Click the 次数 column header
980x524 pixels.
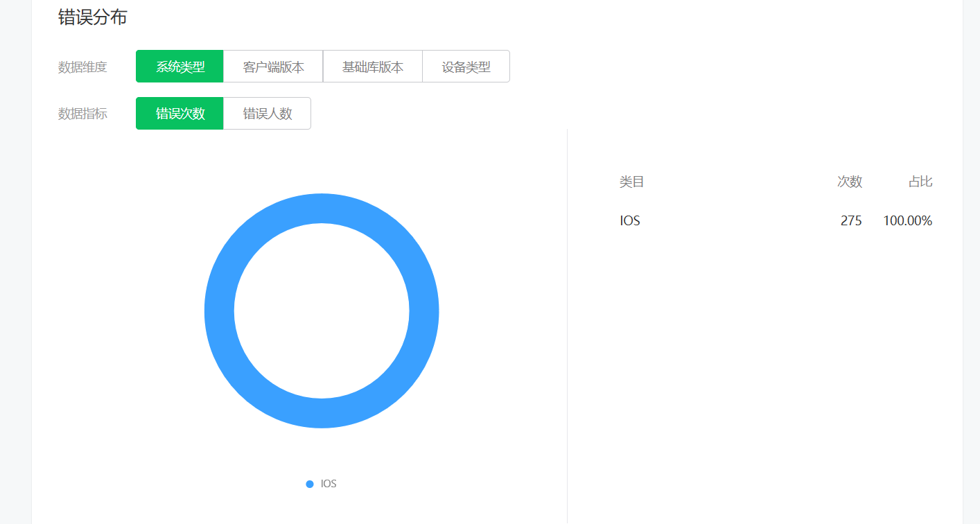[x=850, y=182]
